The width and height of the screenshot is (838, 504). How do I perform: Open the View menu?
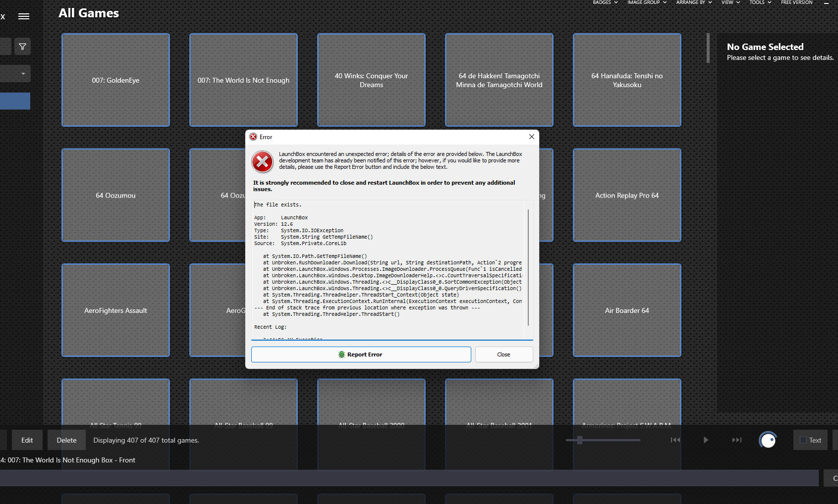730,2
